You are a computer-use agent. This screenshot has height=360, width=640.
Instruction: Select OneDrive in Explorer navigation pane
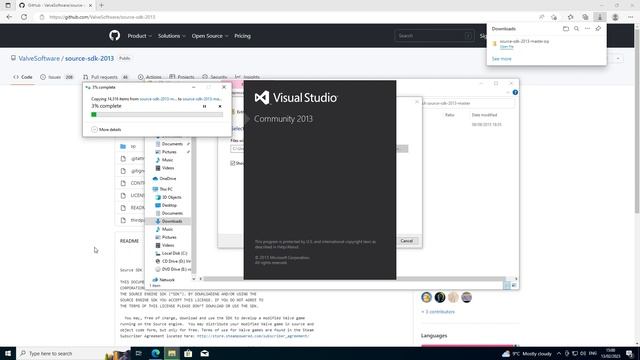tap(164, 178)
